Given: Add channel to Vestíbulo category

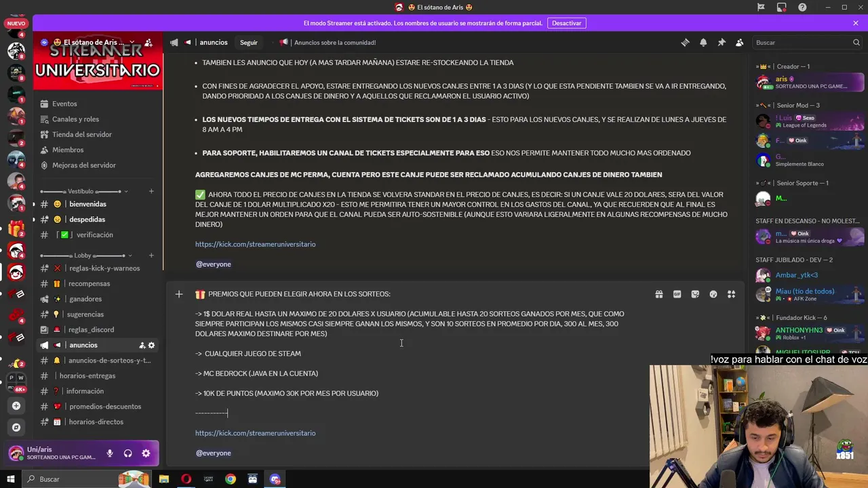Looking at the screenshot, I should (x=151, y=191).
